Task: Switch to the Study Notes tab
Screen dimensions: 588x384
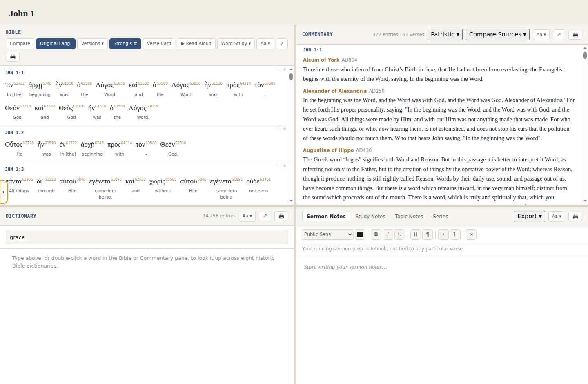Action: [x=370, y=217]
